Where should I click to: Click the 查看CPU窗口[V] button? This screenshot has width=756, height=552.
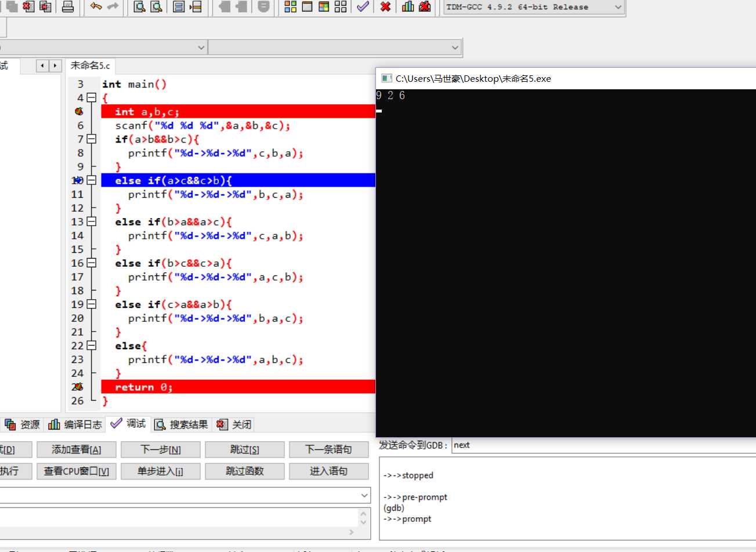point(77,471)
